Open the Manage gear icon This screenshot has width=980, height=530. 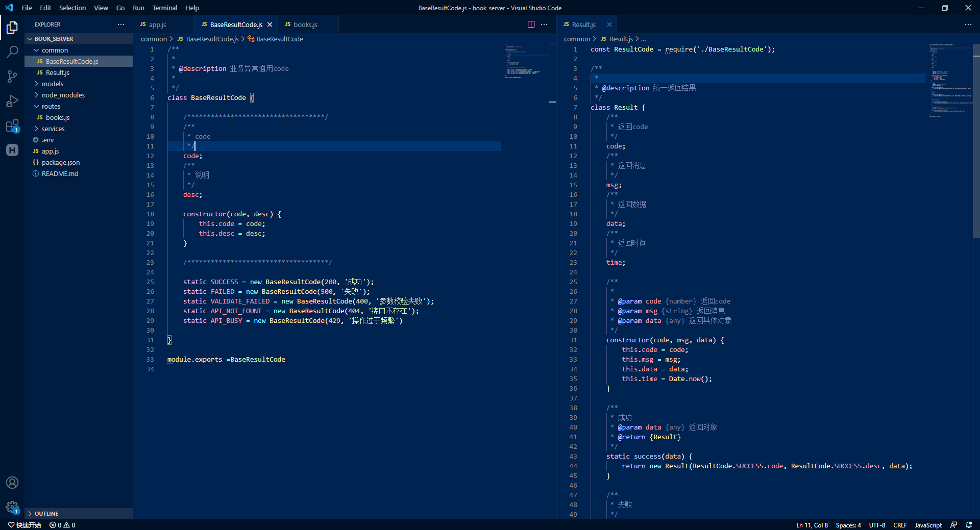tap(12, 507)
